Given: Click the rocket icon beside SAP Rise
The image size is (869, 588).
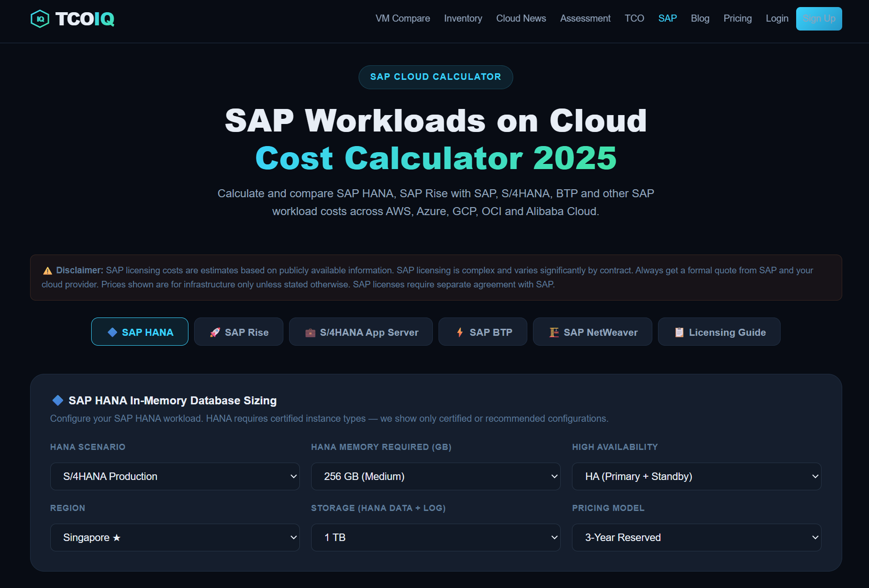Looking at the screenshot, I should tap(215, 332).
